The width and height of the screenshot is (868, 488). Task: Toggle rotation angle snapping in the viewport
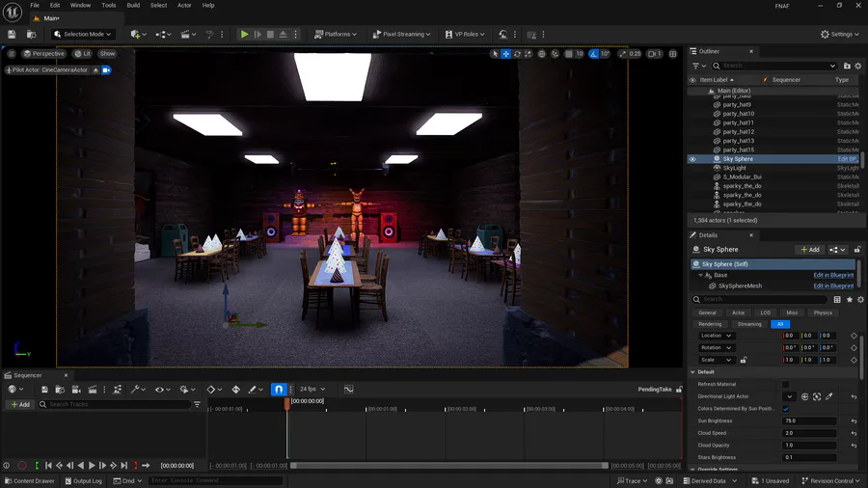coord(593,54)
